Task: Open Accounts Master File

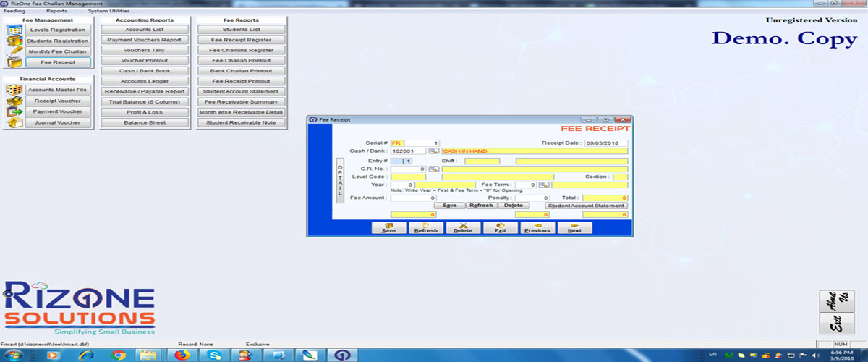Action: tap(58, 90)
